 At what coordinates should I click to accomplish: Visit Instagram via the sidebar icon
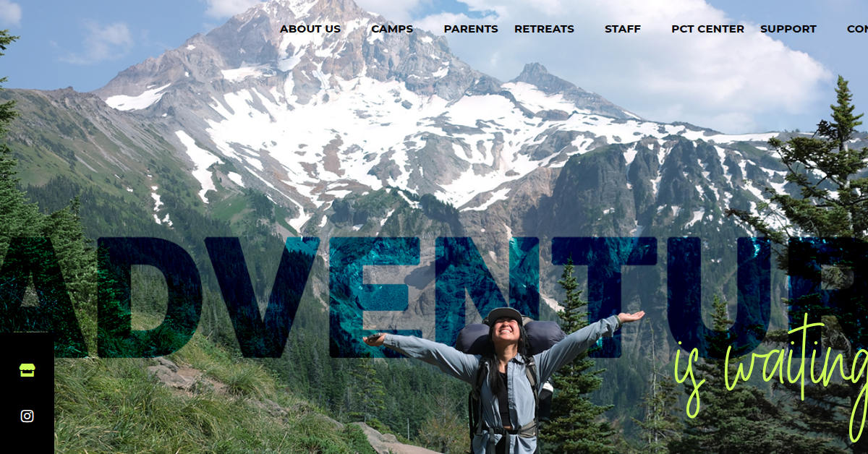click(27, 416)
